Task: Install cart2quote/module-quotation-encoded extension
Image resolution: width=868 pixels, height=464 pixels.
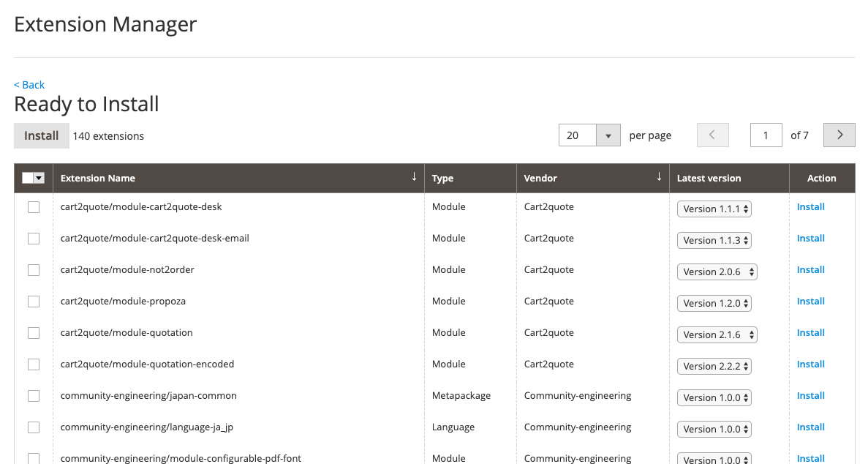Action: point(810,364)
